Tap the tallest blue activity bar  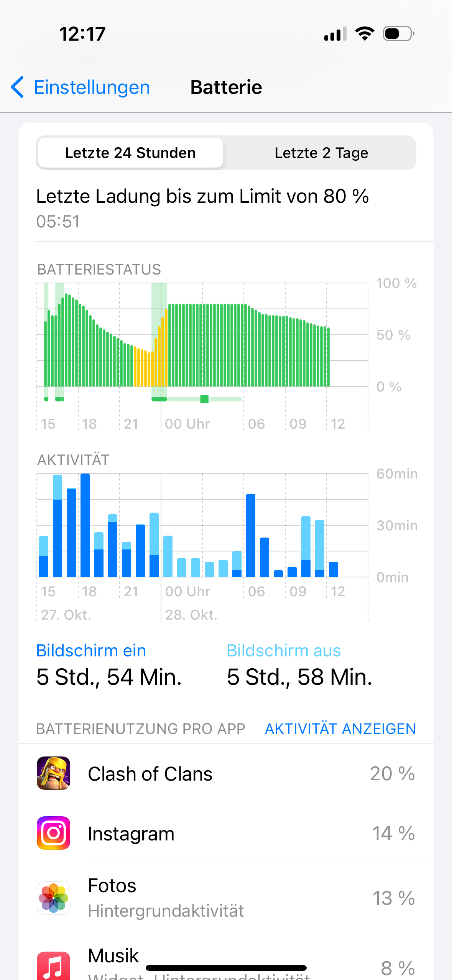85,525
